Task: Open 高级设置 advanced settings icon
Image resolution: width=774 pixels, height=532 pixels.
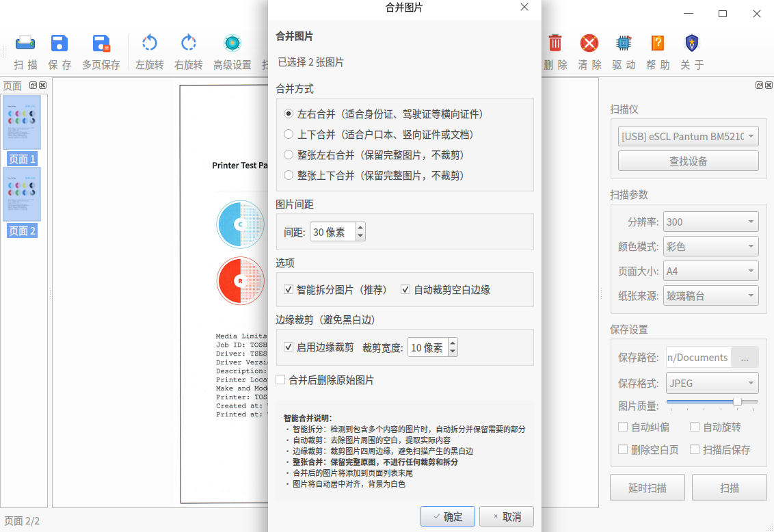Action: pos(232,44)
